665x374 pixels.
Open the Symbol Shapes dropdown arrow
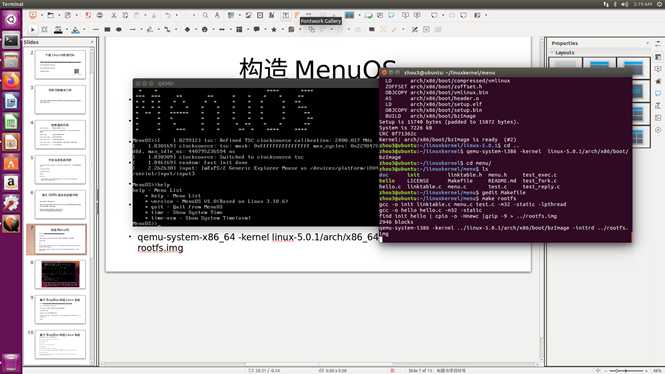pos(213,30)
